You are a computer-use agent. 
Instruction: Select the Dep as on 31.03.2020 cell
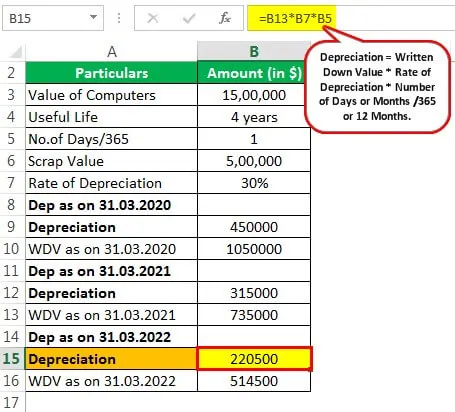pos(111,205)
